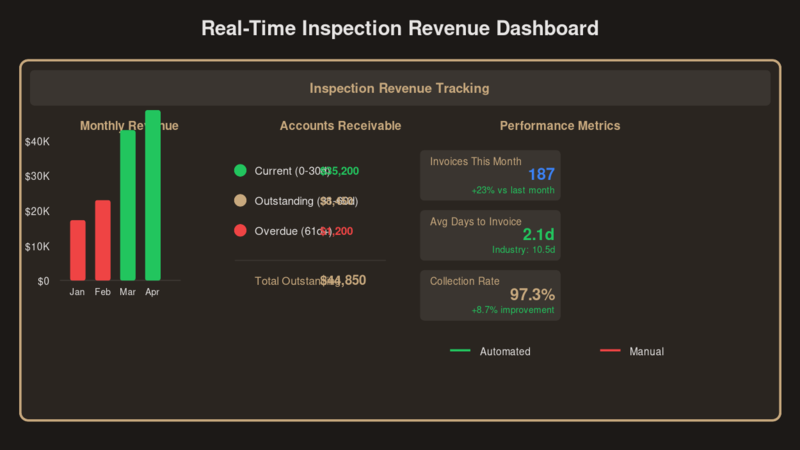Image resolution: width=800 pixels, height=450 pixels.
Task: Click the $0 axis label
Action: (43, 282)
